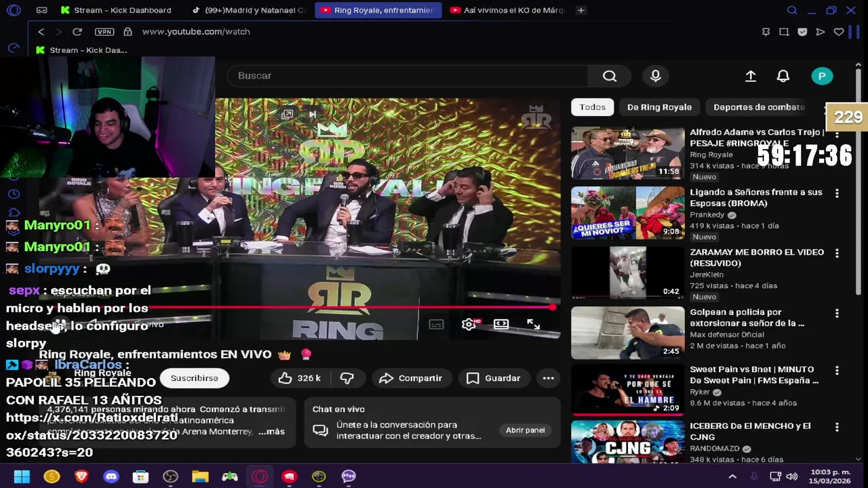Open more actions ellipsis under video

(549, 378)
